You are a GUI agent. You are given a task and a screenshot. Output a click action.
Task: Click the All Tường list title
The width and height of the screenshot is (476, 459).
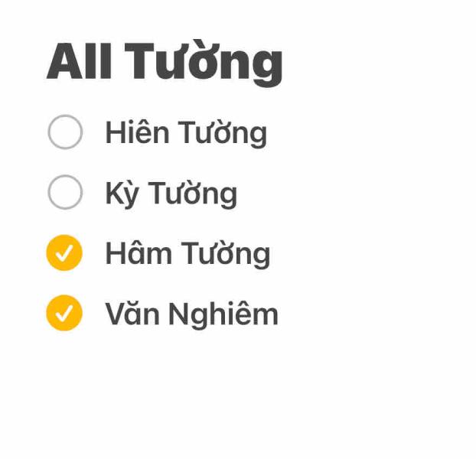click(x=165, y=63)
